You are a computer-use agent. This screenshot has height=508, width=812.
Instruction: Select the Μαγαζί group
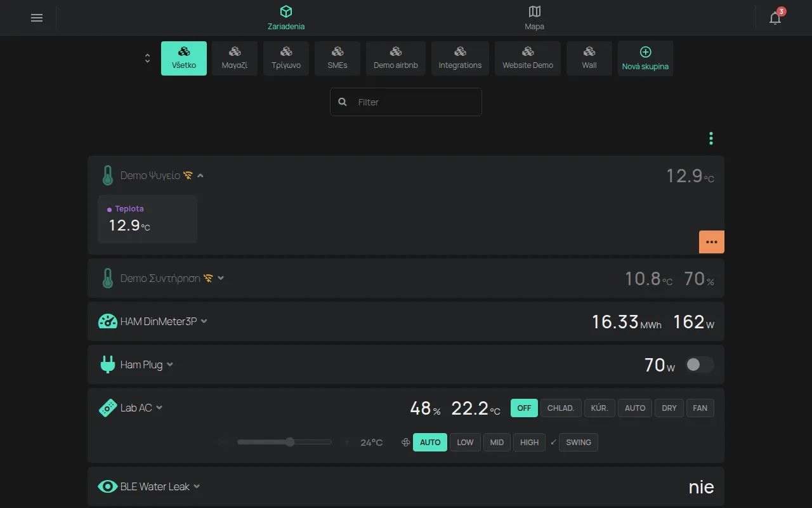[235, 58]
